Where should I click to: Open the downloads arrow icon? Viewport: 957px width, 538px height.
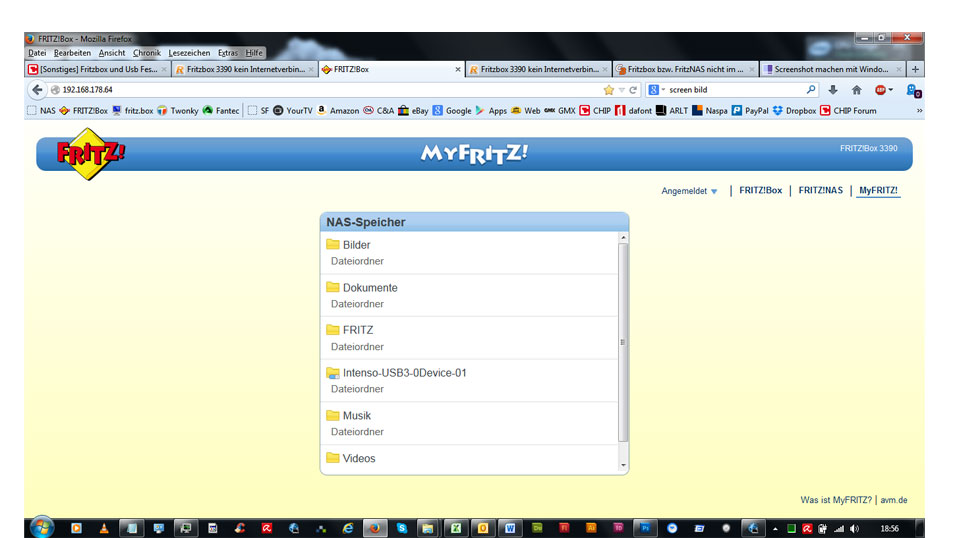pyautogui.click(x=832, y=90)
